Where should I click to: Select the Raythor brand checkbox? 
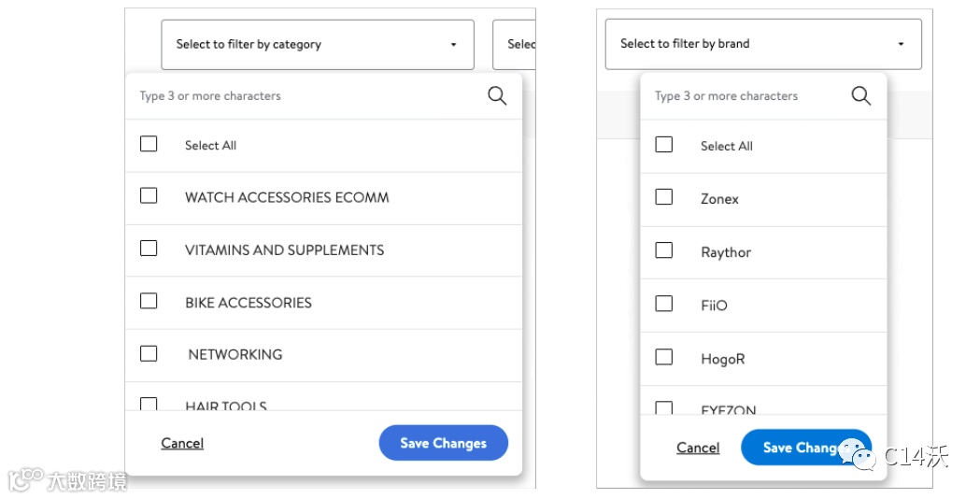click(664, 250)
